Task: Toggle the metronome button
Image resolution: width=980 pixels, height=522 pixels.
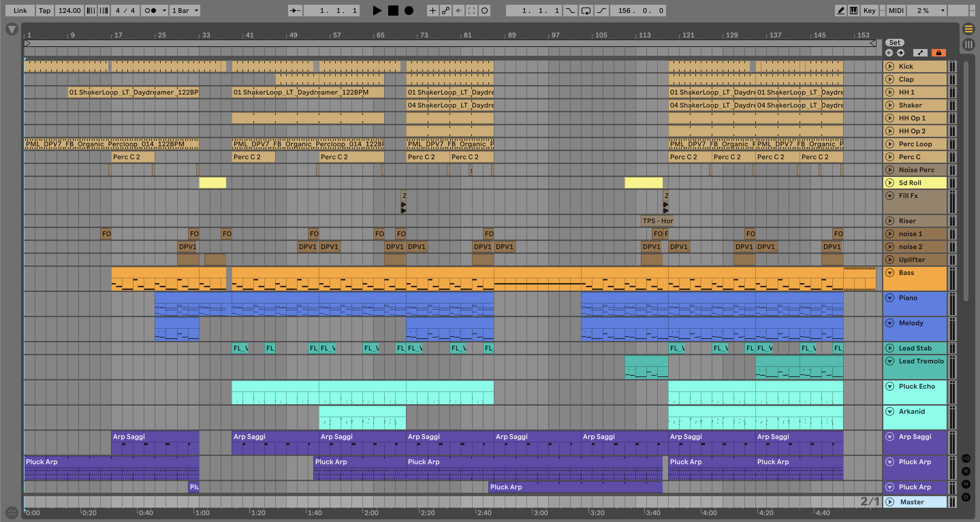Action: [x=151, y=11]
